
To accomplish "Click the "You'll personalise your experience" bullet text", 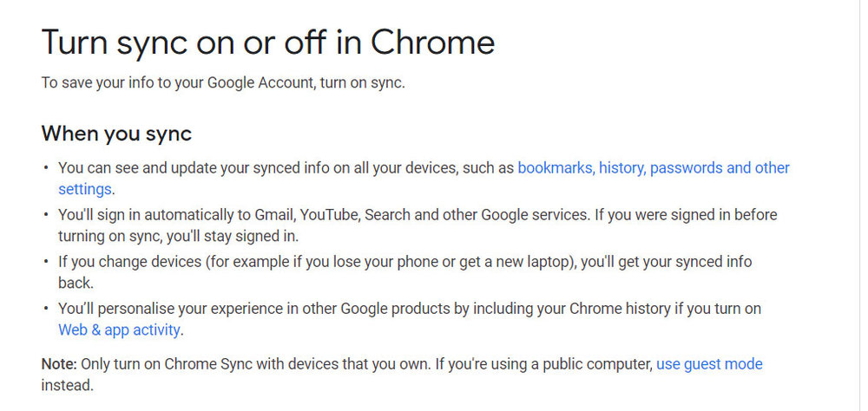I will [410, 308].
